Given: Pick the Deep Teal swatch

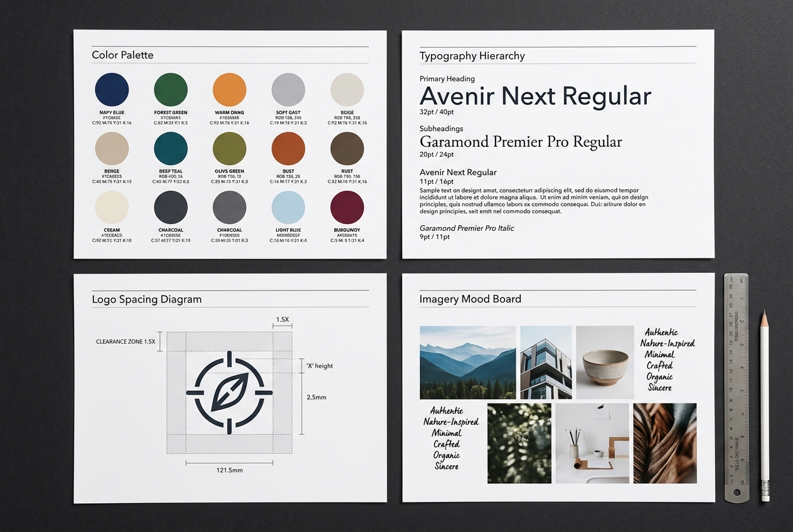Looking at the screenshot, I should pos(171,150).
